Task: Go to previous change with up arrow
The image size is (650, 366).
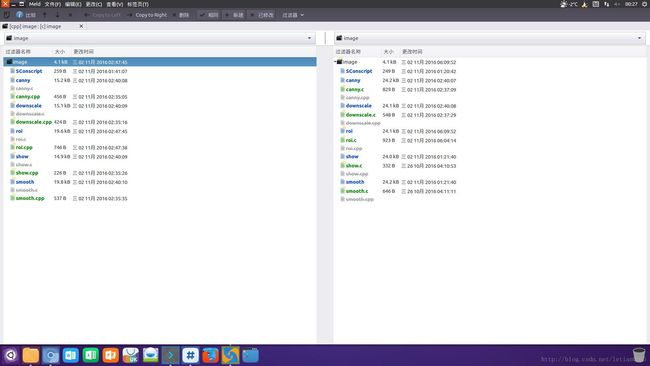Action: click(44, 15)
